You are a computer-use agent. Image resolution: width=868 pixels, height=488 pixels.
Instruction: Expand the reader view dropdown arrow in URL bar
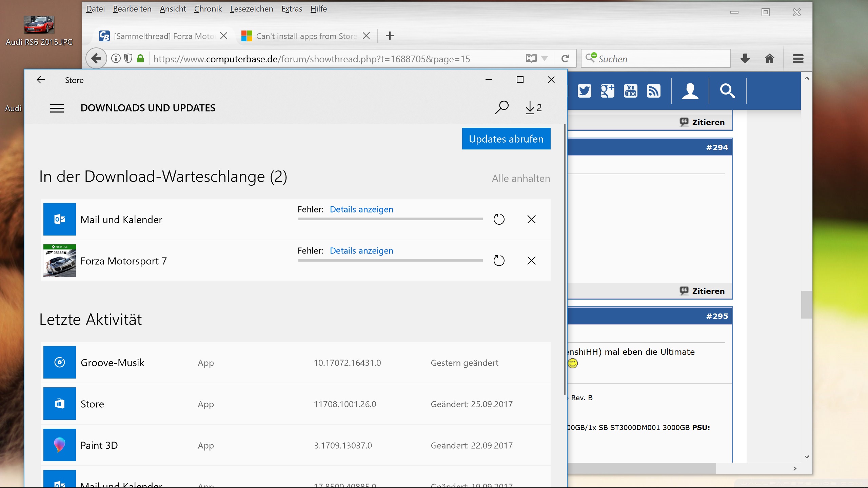click(x=545, y=59)
